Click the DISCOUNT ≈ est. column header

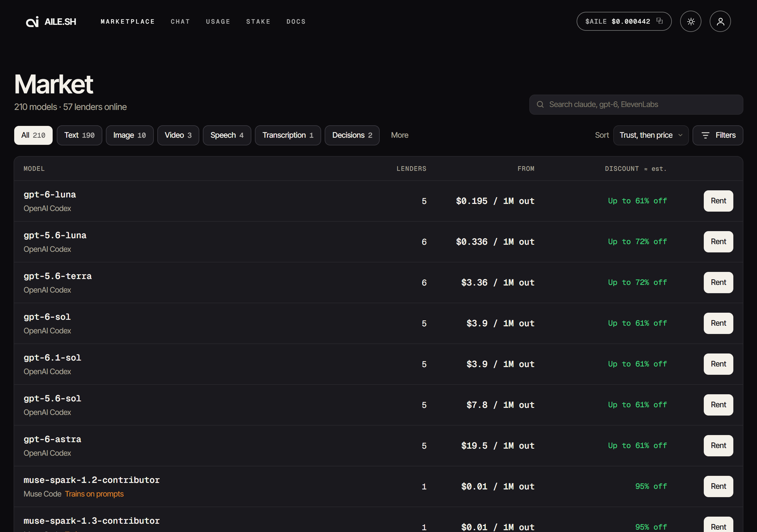coord(636,169)
